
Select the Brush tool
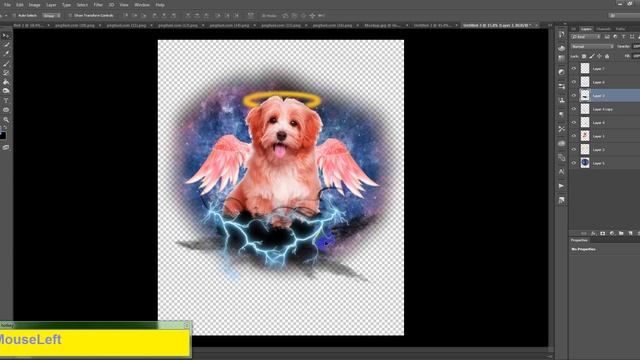6,64
